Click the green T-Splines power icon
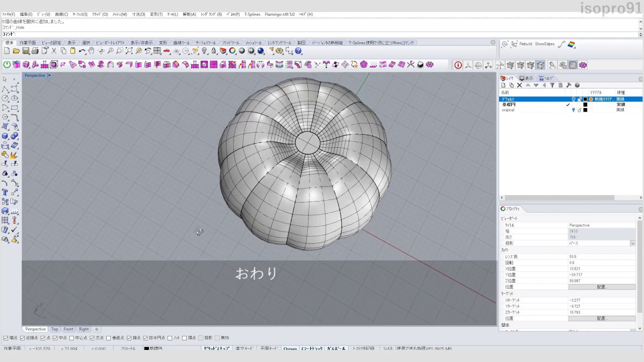The image size is (644, 362). click(x=7, y=64)
